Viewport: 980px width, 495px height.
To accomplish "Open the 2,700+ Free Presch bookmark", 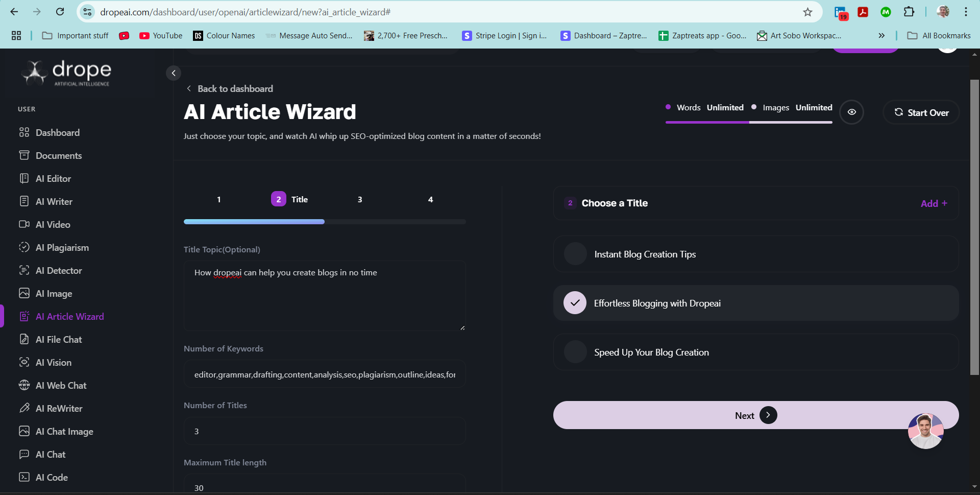I will click(406, 35).
